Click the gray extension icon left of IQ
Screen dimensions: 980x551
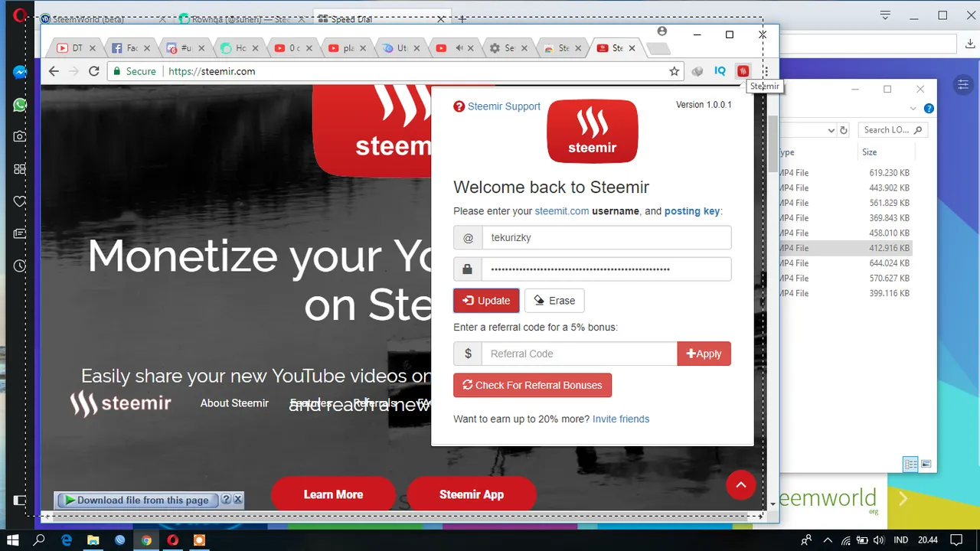(697, 71)
